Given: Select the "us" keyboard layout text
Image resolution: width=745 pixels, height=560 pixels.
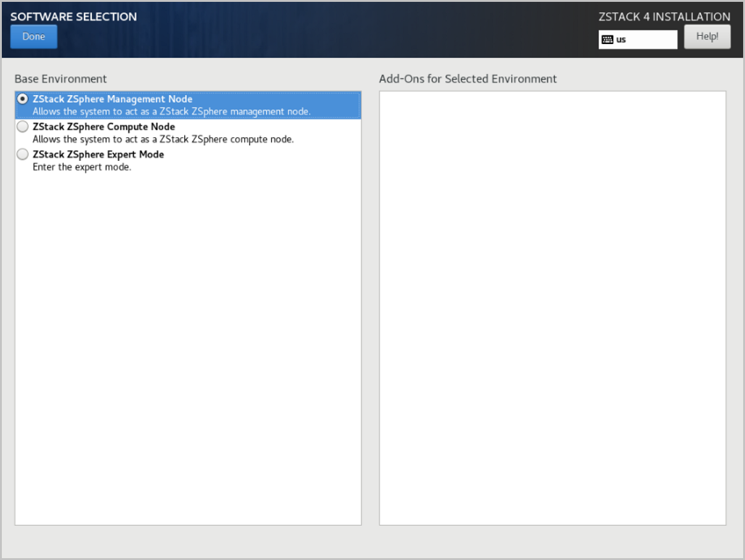Looking at the screenshot, I should click(621, 39).
